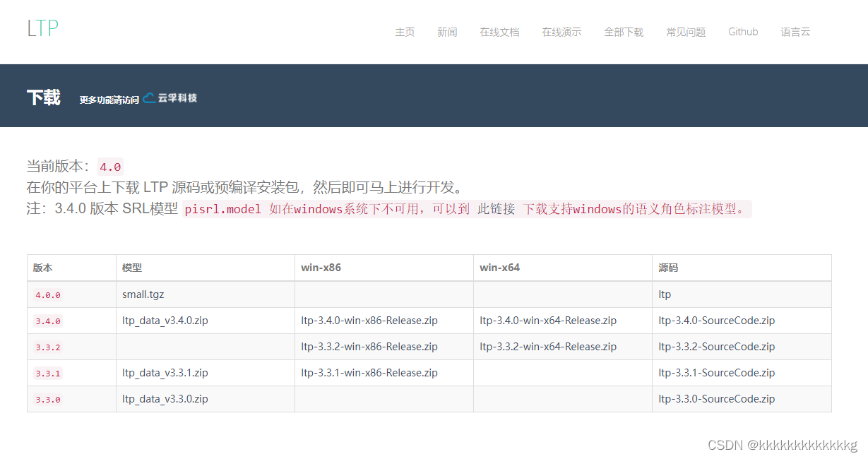The height and width of the screenshot is (459, 868).
Task: Download ltp-3.3.2-win-x64-Release.zip
Action: (x=548, y=347)
